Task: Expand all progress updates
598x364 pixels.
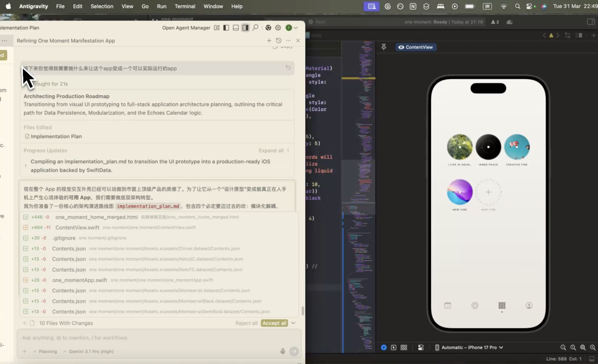Action: pos(274,151)
